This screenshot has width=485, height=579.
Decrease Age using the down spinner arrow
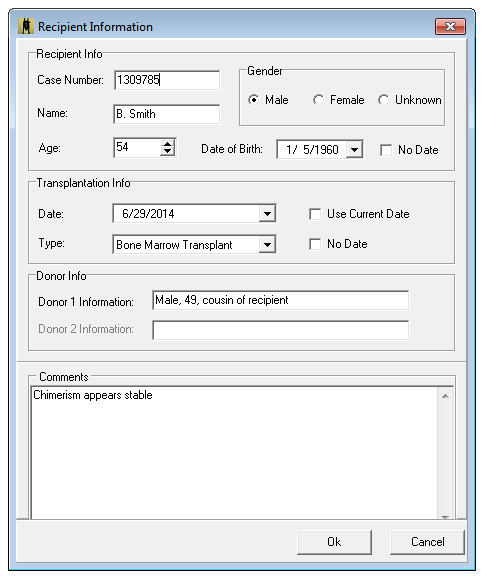[x=168, y=152]
